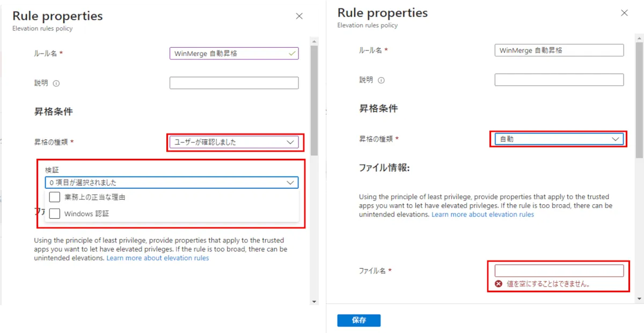Image resolution: width=644 pixels, height=333 pixels.
Task: Close the left Rule properties panel
Action: click(299, 16)
